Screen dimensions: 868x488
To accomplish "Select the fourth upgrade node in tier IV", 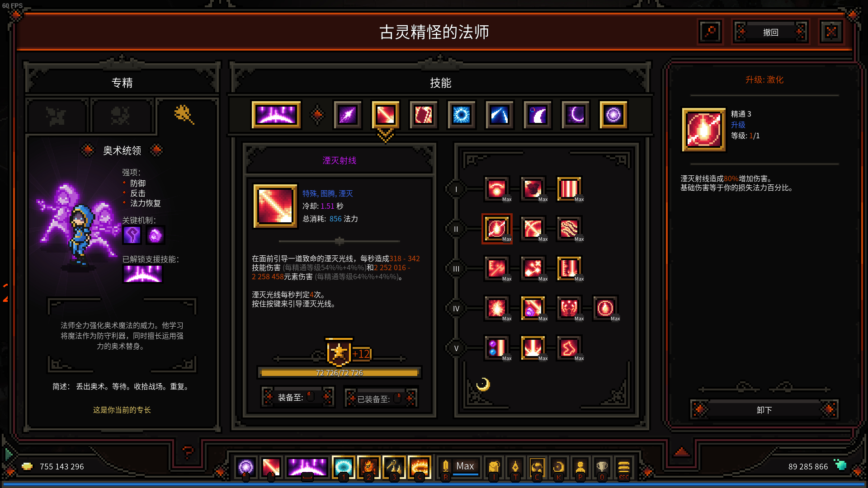I will pyautogui.click(x=605, y=308).
